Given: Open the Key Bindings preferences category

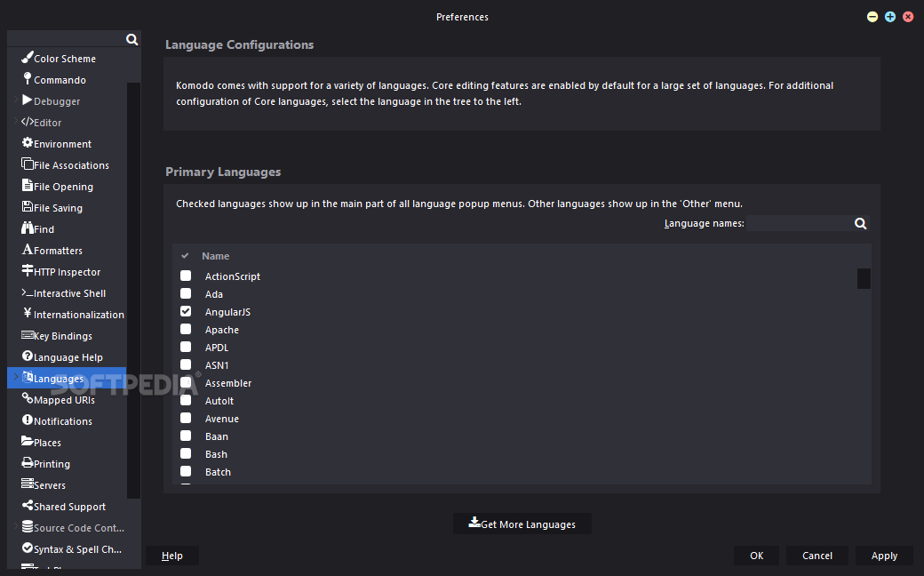Looking at the screenshot, I should [67, 335].
